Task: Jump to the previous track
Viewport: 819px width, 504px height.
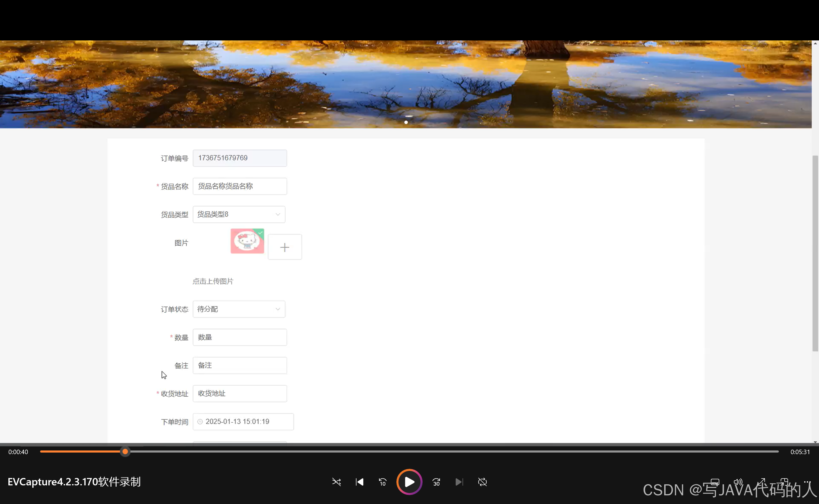Action: [359, 482]
